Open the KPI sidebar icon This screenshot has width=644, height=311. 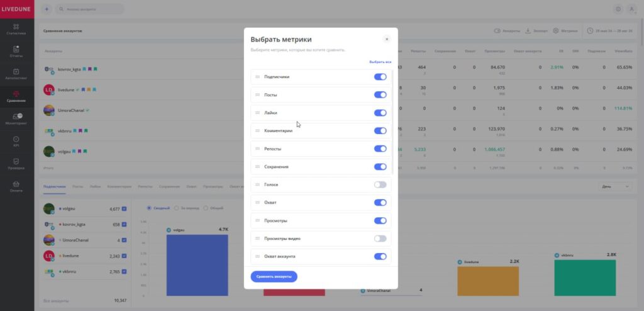tap(16, 142)
